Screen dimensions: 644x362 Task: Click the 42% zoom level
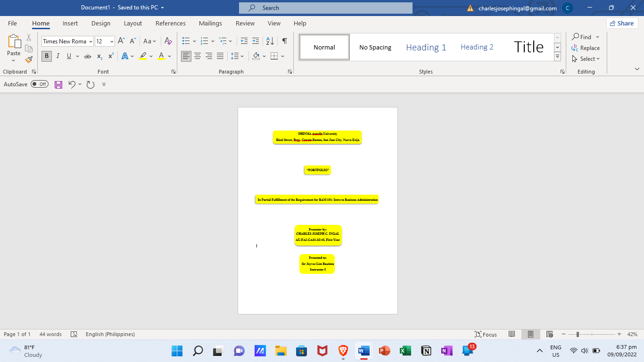[x=632, y=334]
